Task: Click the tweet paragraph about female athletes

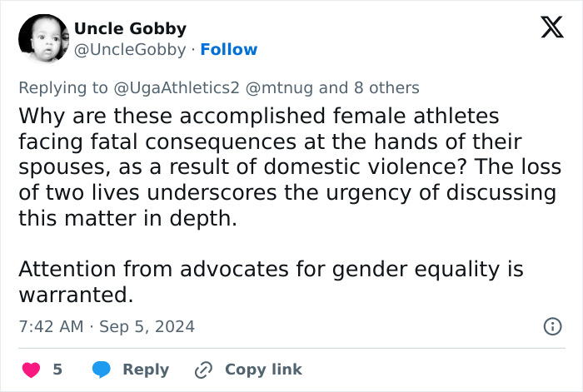Action: tap(287, 166)
